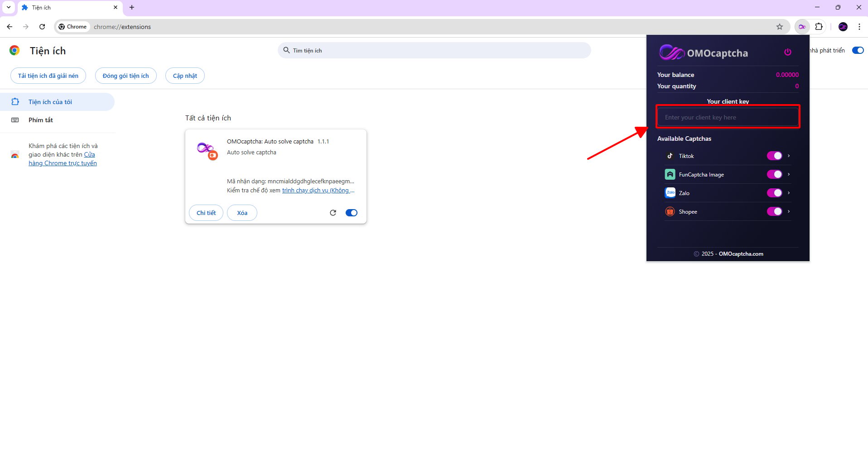The width and height of the screenshot is (868, 449).
Task: Disable the OMOcaptcha extension toggle
Action: point(352,213)
